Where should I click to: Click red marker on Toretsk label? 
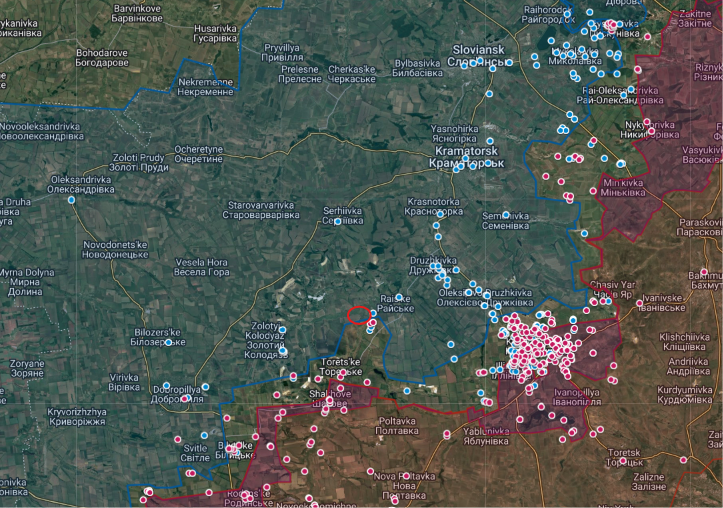[623, 460]
